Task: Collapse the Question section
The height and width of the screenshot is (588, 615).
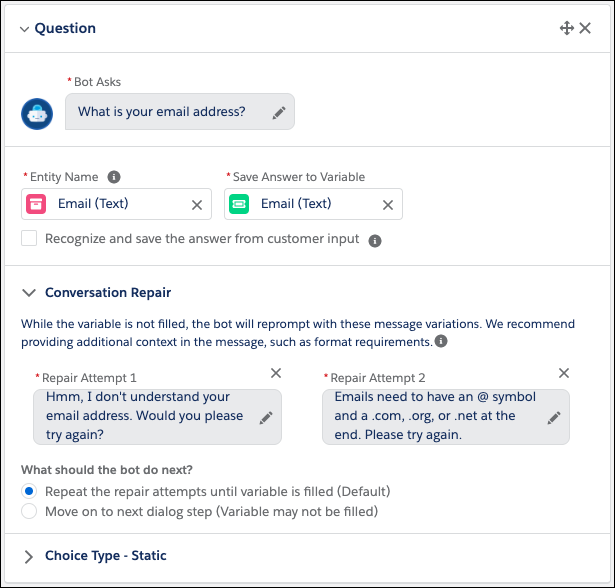Action: coord(24,29)
